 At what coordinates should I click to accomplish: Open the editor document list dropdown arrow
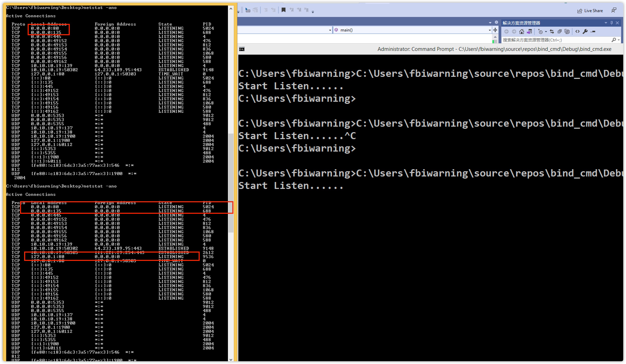click(x=490, y=23)
